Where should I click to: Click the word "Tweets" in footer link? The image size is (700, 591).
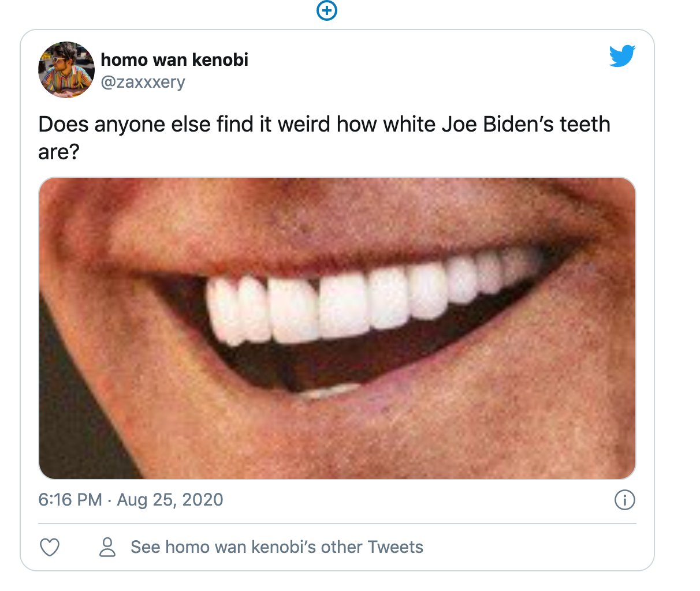click(395, 547)
